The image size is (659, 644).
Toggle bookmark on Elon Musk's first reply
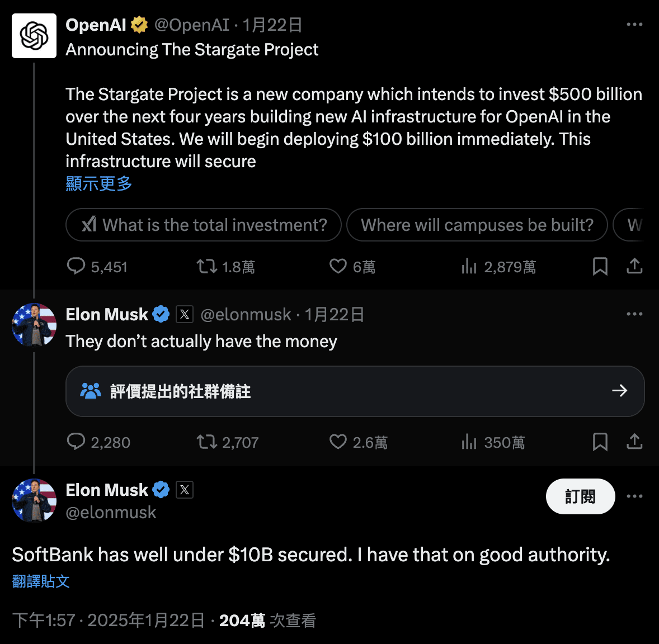[600, 442]
